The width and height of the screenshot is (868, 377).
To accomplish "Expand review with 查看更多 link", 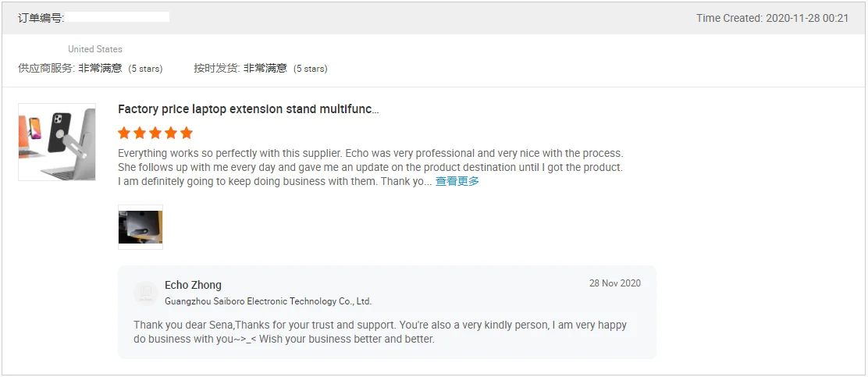I will pyautogui.click(x=457, y=181).
